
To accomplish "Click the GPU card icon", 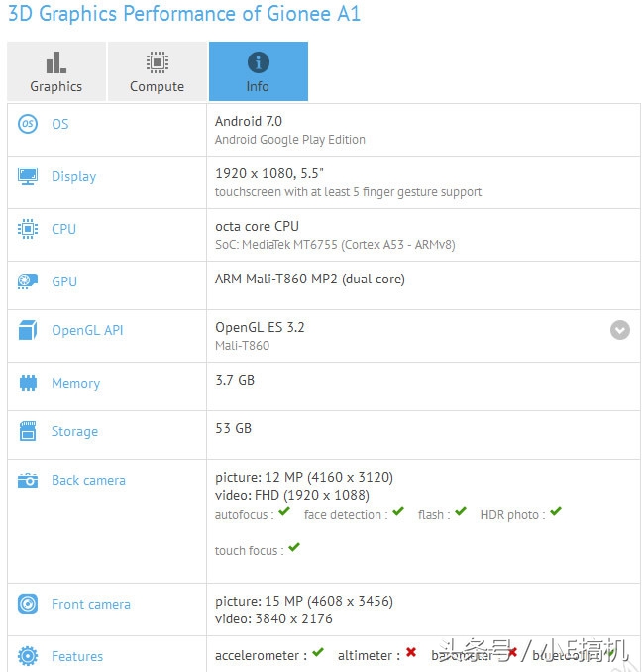I will 28,281.
